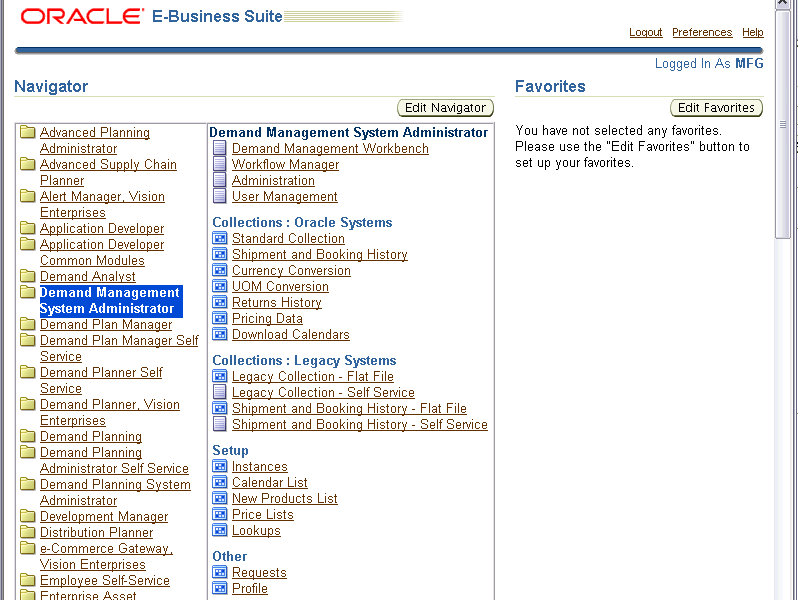Click the form icon next to Profile
798x600 pixels.
(x=219, y=588)
